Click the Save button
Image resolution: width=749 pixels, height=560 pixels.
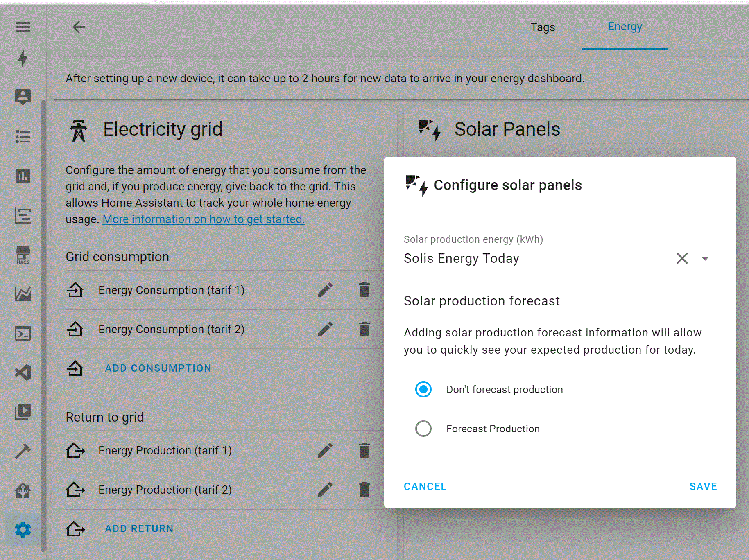(x=703, y=486)
